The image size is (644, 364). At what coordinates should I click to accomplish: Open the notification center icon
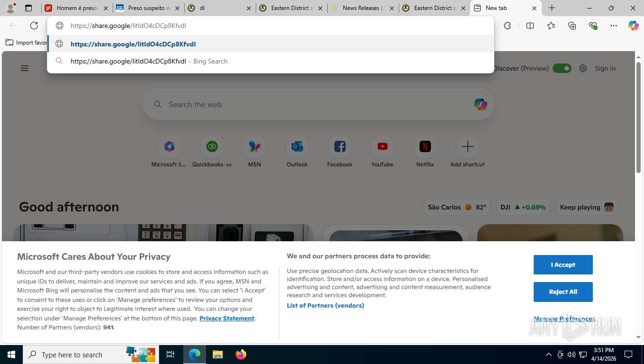tap(628, 355)
